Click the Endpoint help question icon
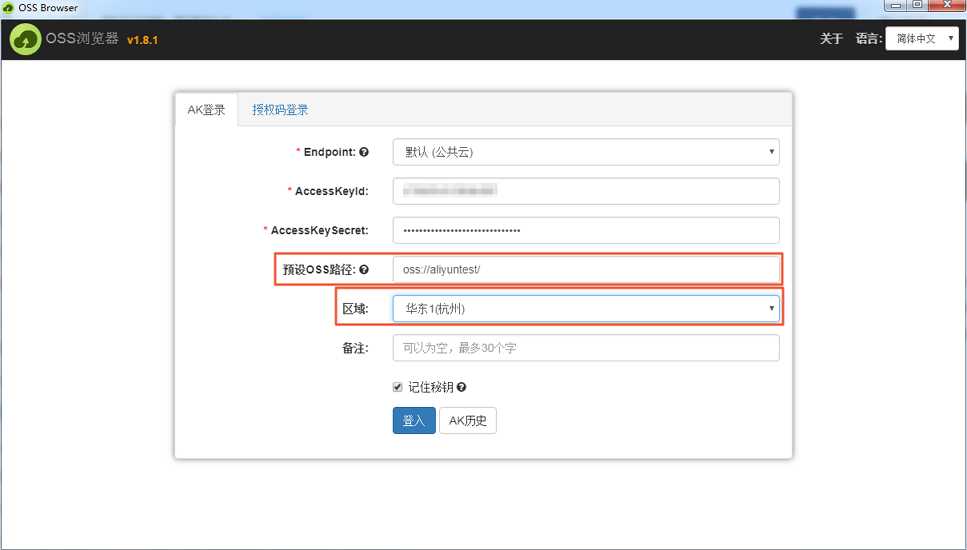The height and width of the screenshot is (550, 967). (364, 152)
